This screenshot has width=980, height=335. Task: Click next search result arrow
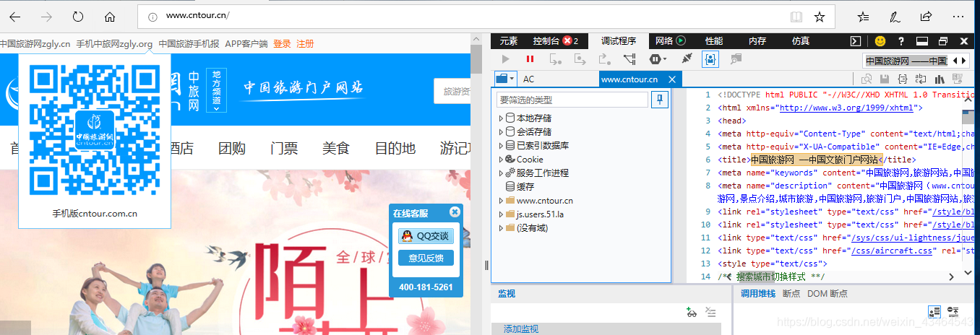point(964,61)
